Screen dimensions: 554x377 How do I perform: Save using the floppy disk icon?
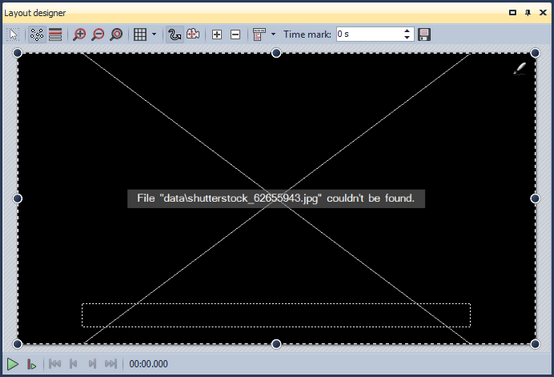tap(424, 34)
